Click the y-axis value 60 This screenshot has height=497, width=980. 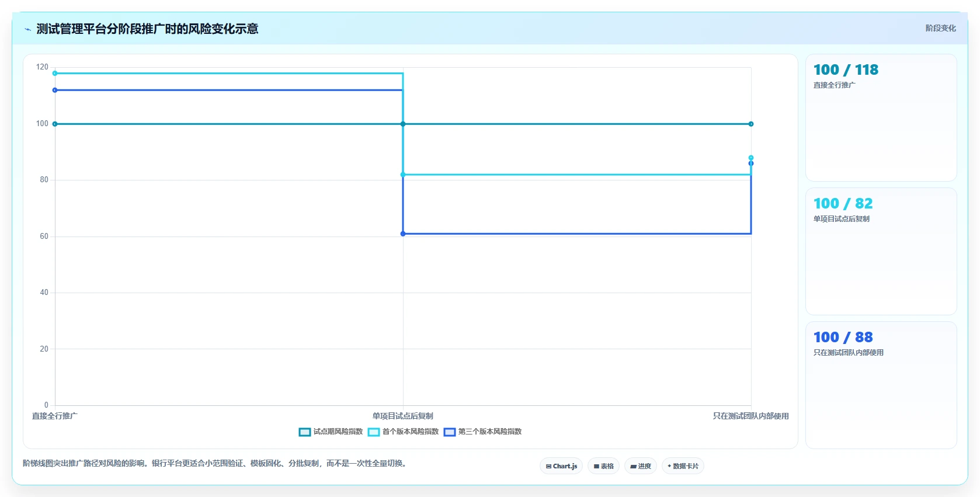[x=44, y=237]
